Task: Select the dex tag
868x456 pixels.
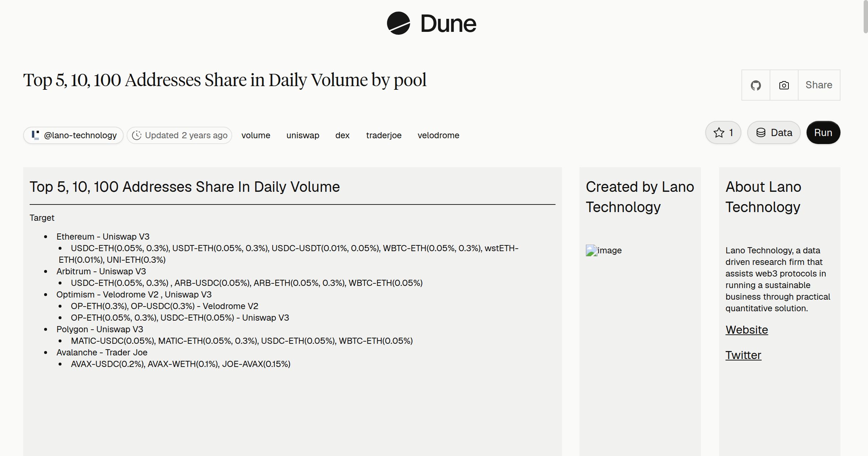Action: (x=342, y=135)
